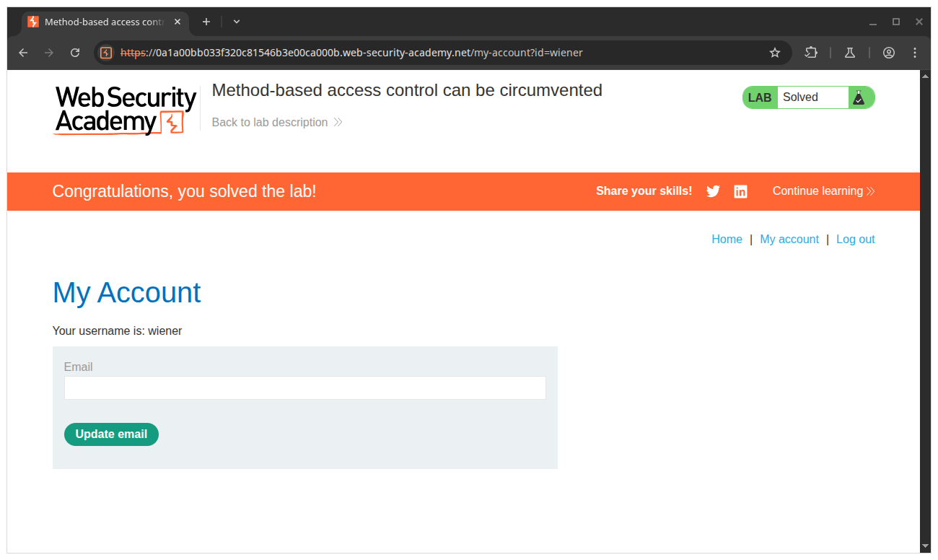Open Chrome Labs flask icon in toolbar
The height and width of the screenshot is (560, 938).
850,53
